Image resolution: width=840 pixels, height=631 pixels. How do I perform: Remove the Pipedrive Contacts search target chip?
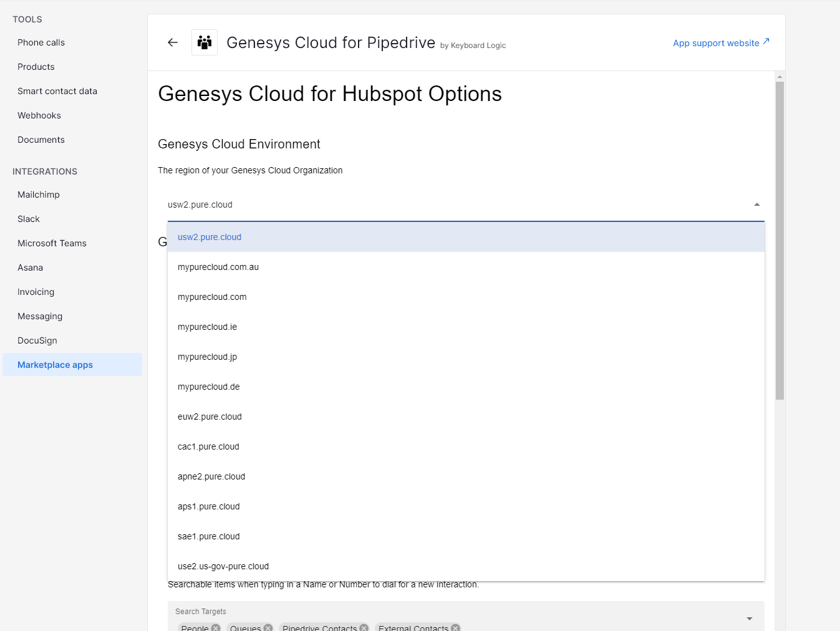point(364,628)
